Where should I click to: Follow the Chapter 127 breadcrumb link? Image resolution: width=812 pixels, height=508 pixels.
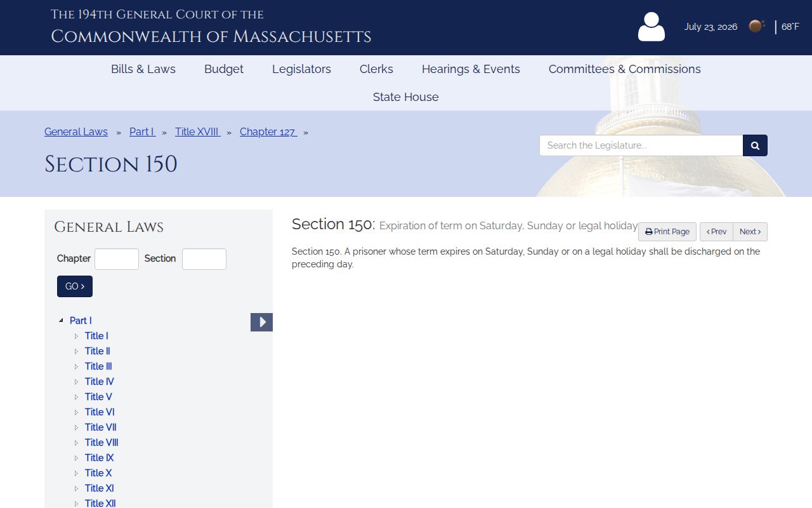268,132
